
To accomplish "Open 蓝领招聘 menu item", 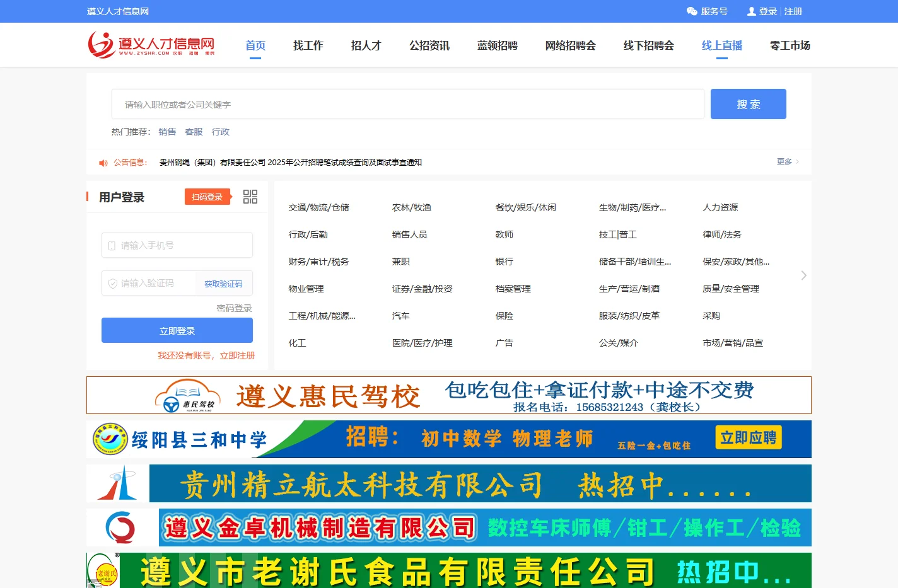I will pyautogui.click(x=498, y=45).
